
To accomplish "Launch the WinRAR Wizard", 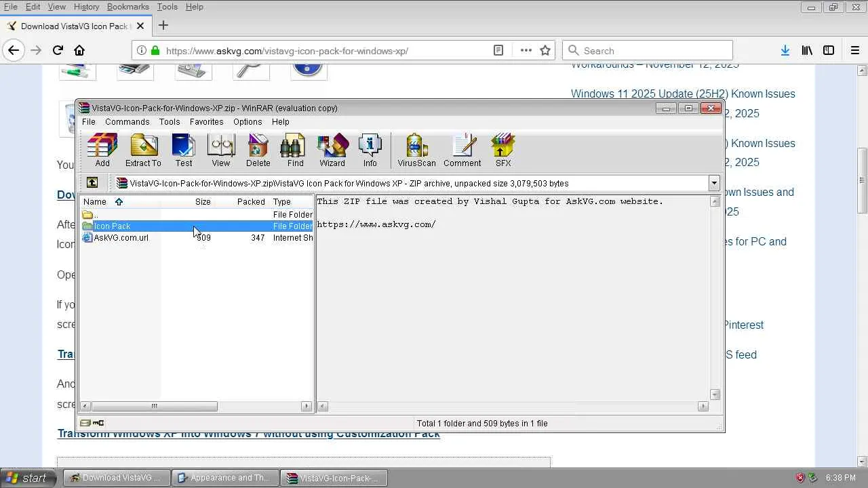I will [x=332, y=150].
